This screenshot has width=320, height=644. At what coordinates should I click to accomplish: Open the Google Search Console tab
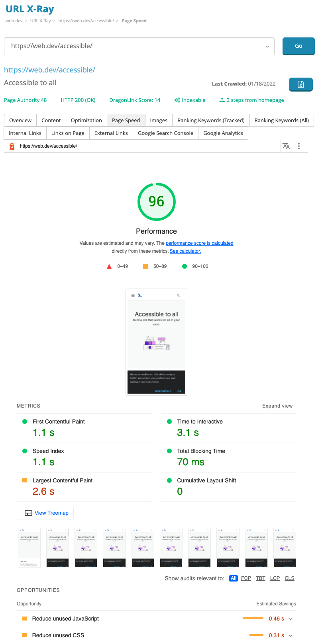165,133
